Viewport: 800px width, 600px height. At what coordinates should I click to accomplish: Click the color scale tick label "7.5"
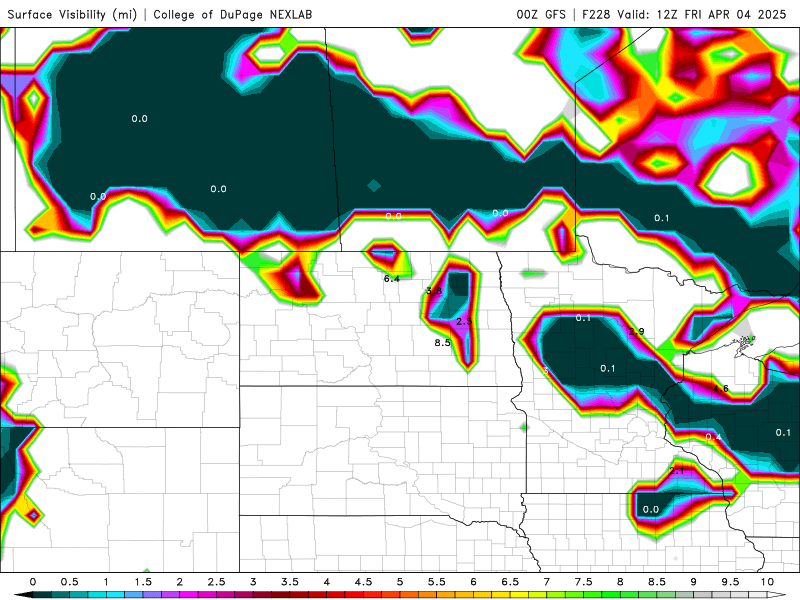[x=584, y=582]
